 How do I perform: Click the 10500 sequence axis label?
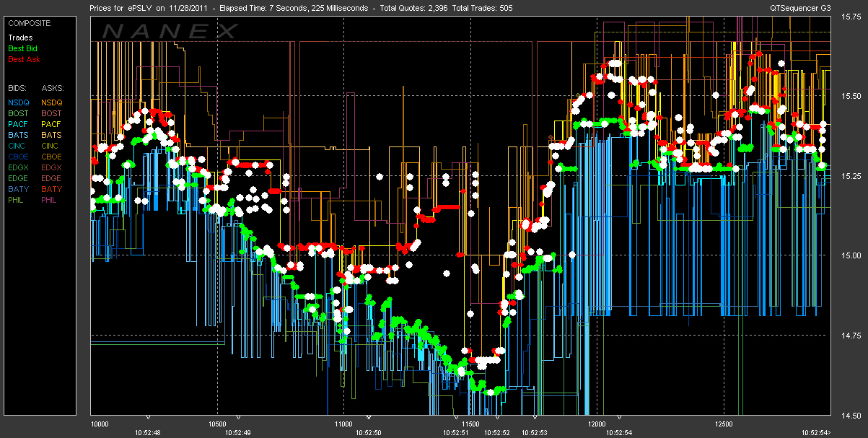217,424
